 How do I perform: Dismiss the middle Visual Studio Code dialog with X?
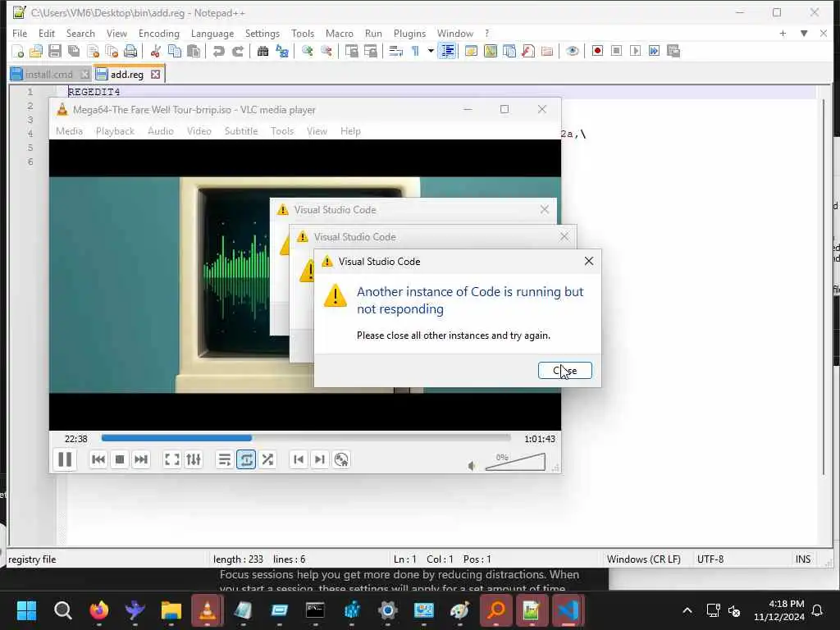(564, 236)
